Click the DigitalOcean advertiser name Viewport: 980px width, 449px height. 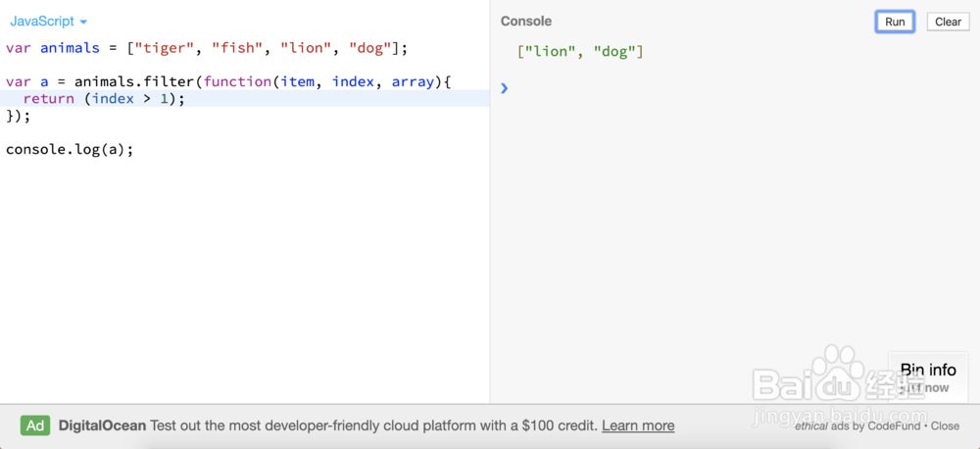[x=102, y=425]
